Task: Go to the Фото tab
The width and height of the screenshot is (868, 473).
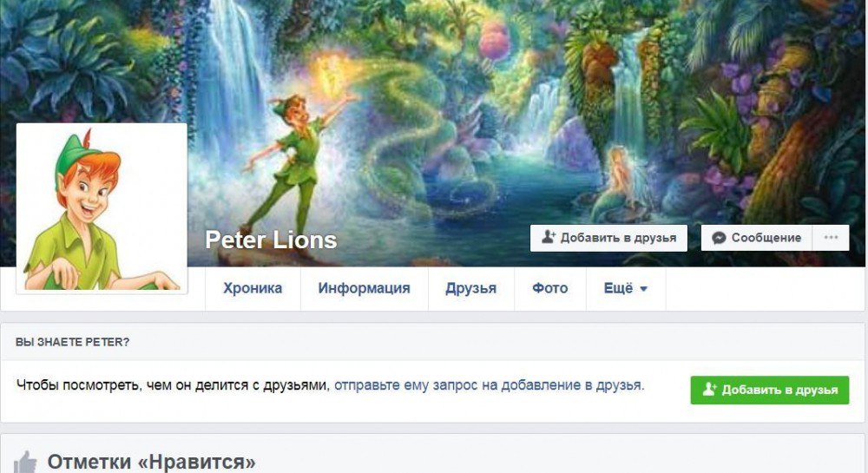Action: point(550,288)
